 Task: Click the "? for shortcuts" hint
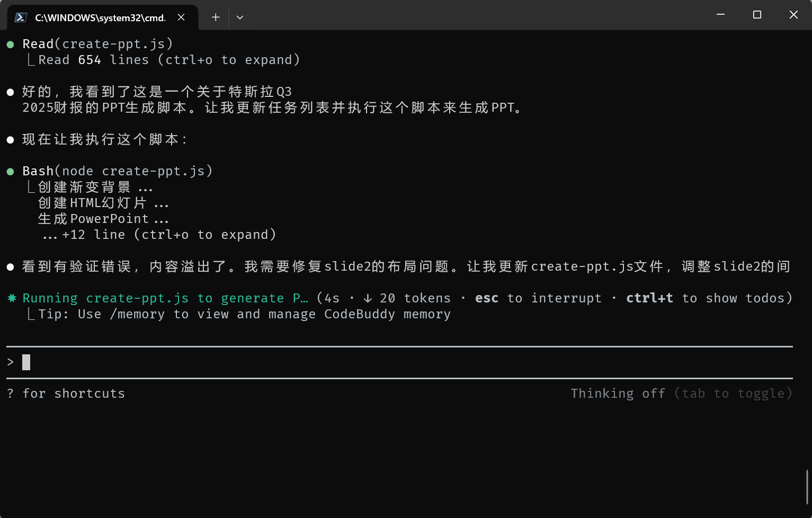pyautogui.click(x=66, y=394)
